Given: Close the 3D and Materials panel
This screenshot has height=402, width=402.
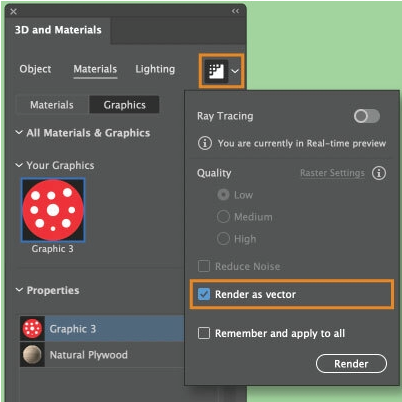Looking at the screenshot, I should coord(14,12).
